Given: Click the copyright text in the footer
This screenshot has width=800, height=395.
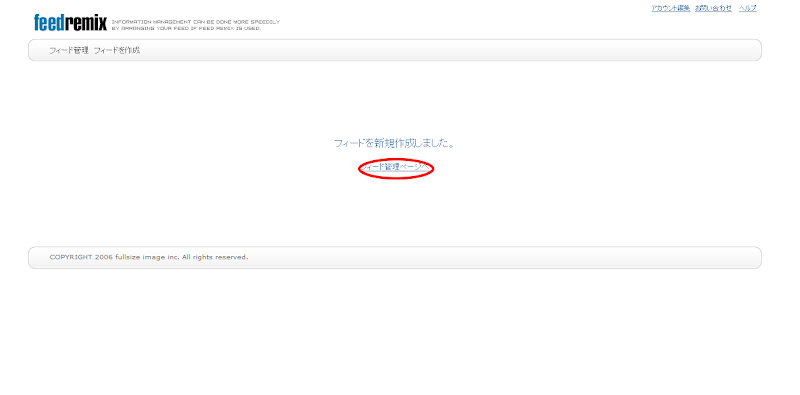Looking at the screenshot, I should point(149,257).
